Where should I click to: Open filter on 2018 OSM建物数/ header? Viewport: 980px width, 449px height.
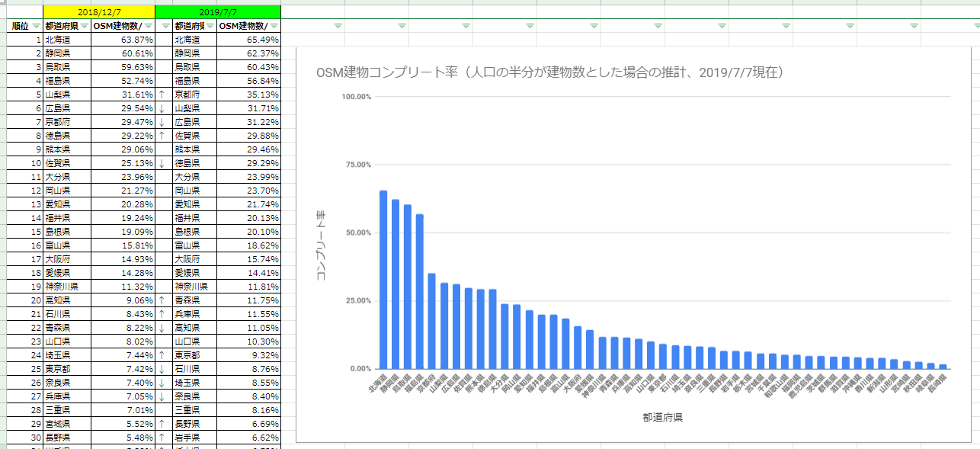click(x=149, y=26)
